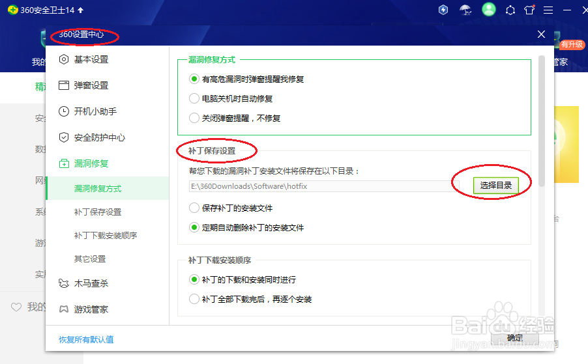The height and width of the screenshot is (364, 588).
Task: Click the plugin puzzle icon in title bar
Action: pos(510,10)
